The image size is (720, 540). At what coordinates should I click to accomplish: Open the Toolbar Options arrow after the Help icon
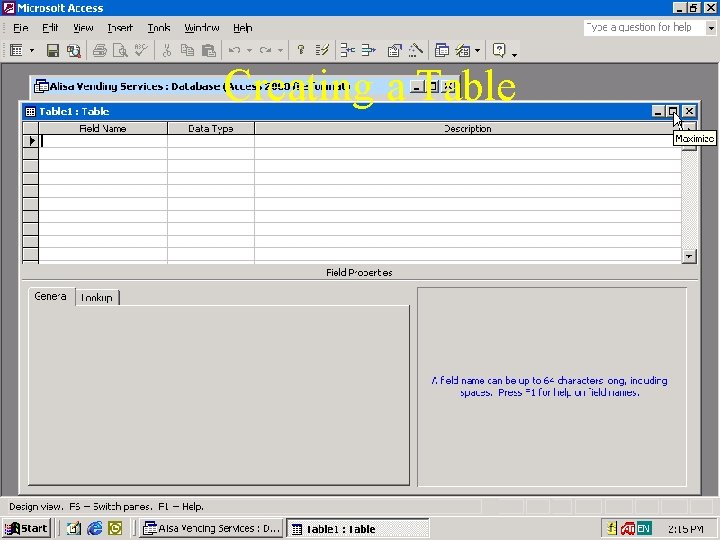[x=514, y=53]
